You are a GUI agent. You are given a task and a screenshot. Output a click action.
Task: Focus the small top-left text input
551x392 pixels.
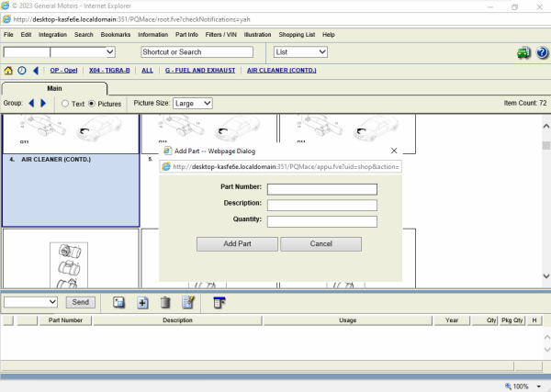pyautogui.click(x=27, y=52)
